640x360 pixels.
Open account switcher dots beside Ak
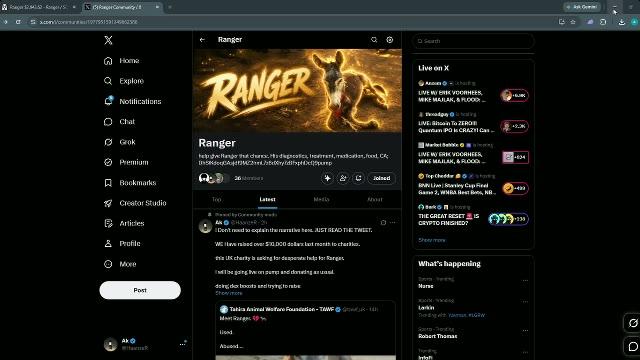pos(182,344)
